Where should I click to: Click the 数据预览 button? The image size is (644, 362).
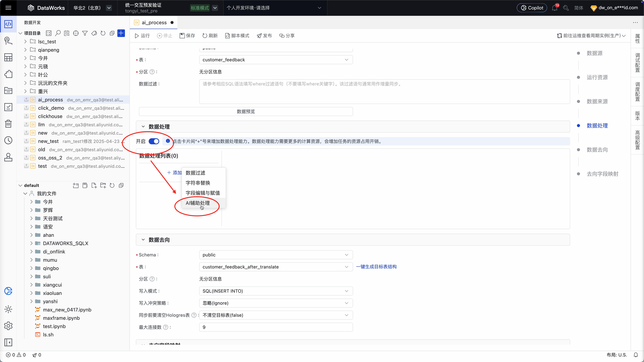click(245, 111)
